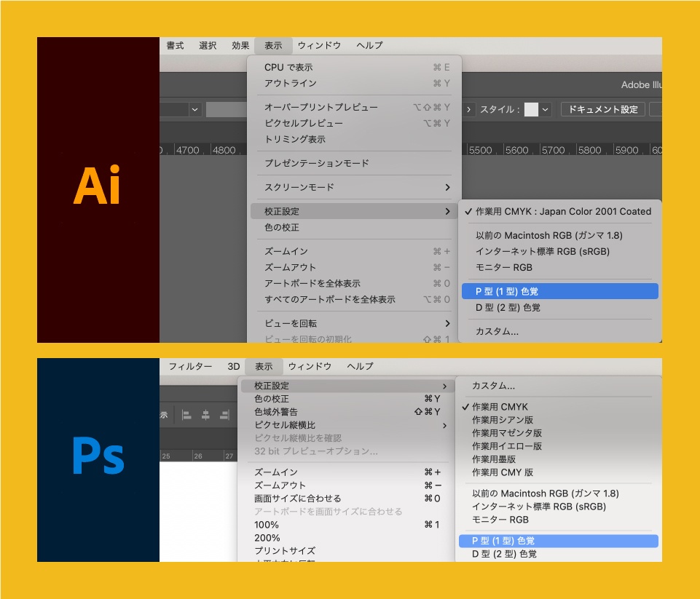
Task: Choose 200% zoom in Photoshop menu
Action: point(347,539)
